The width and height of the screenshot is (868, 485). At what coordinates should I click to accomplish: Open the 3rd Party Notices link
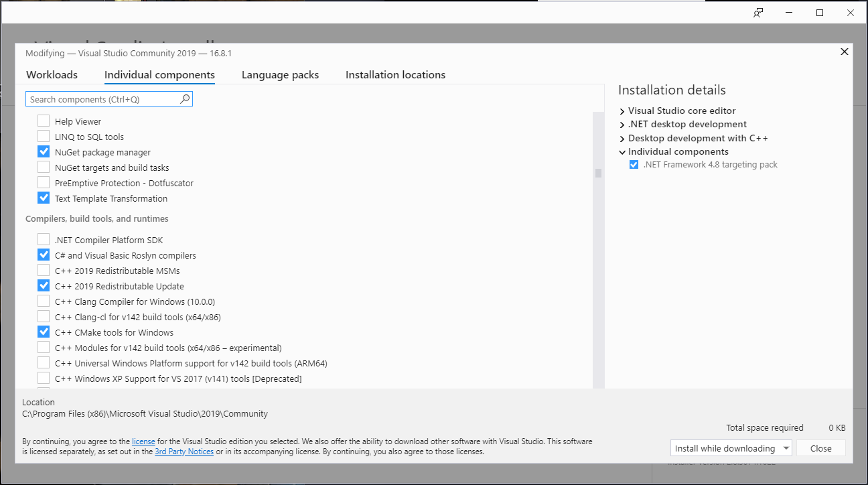(x=184, y=452)
